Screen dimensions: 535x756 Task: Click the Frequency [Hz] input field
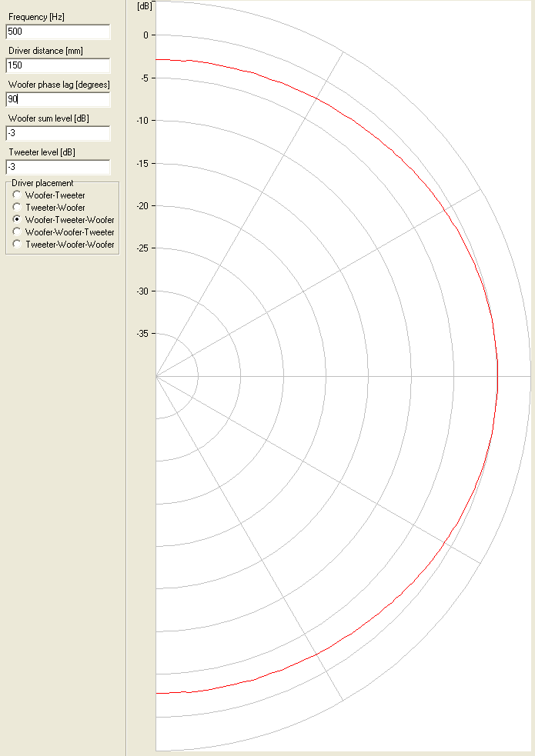tap(58, 32)
